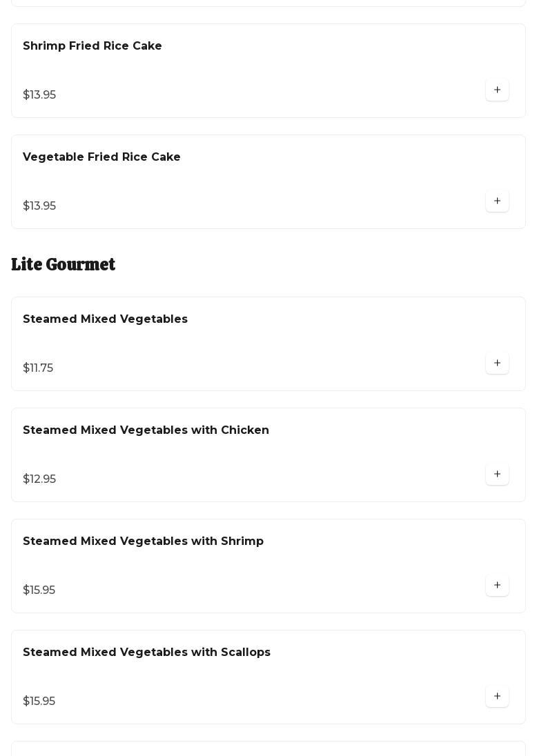Click the Lite Gourmet section heading
This screenshot has height=756, width=537.
64,265
